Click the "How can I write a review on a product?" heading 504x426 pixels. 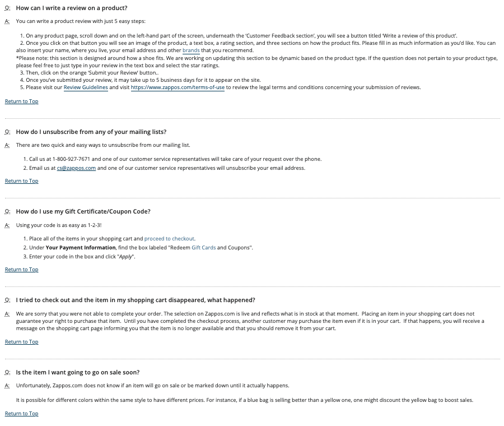(72, 8)
